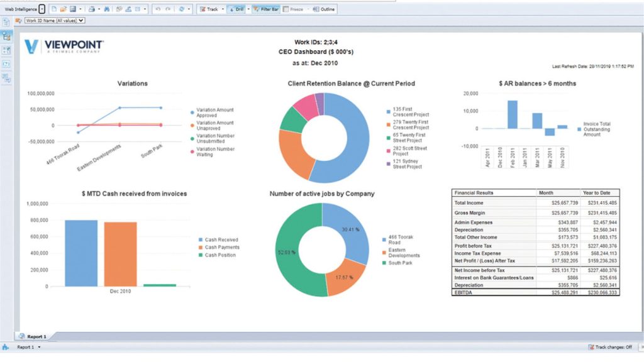This screenshot has height=362, width=644.
Task: Click the Undo arrow icon
Action: click(x=158, y=9)
